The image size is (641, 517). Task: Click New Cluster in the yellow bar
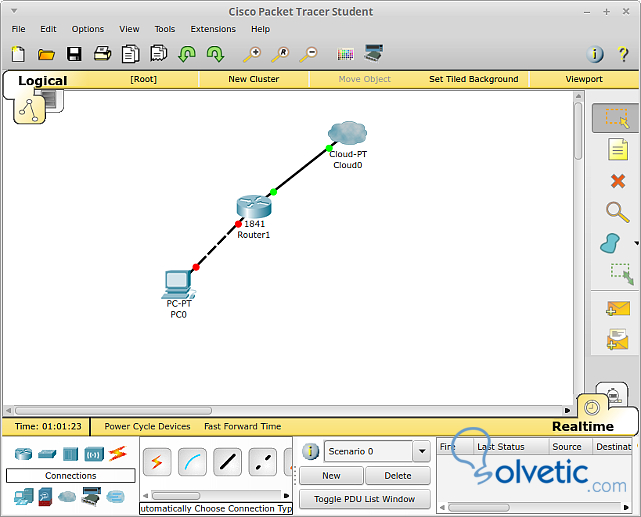point(253,79)
